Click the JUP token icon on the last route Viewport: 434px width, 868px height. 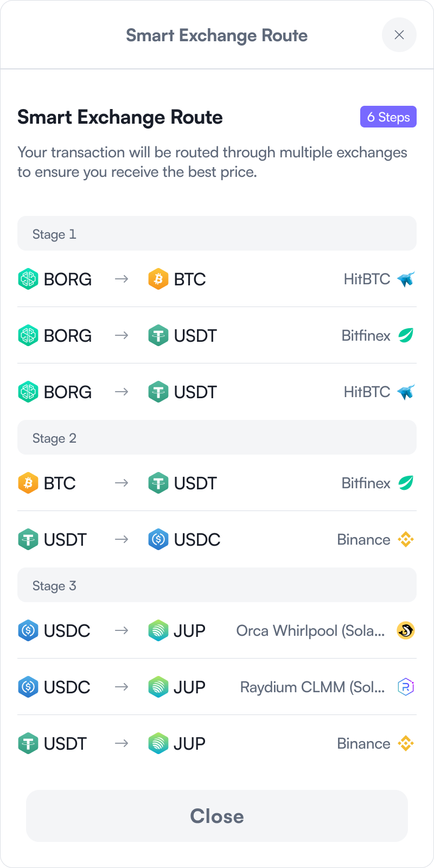158,743
